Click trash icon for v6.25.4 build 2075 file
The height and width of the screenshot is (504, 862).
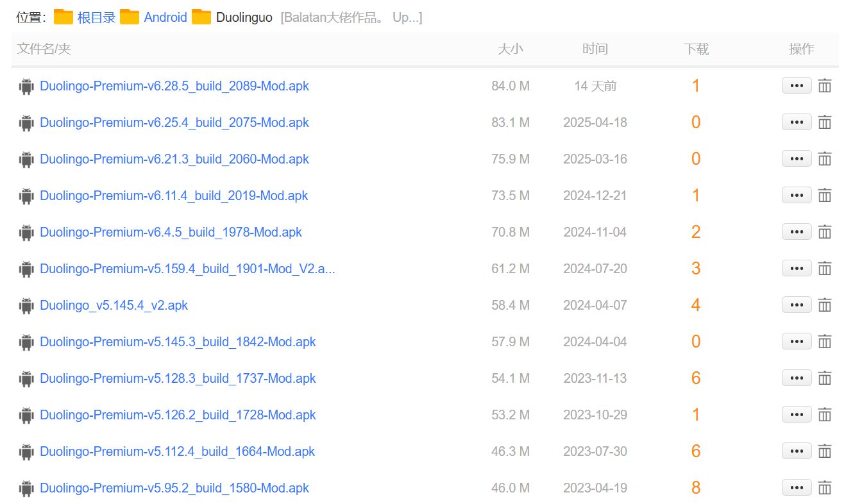(825, 122)
